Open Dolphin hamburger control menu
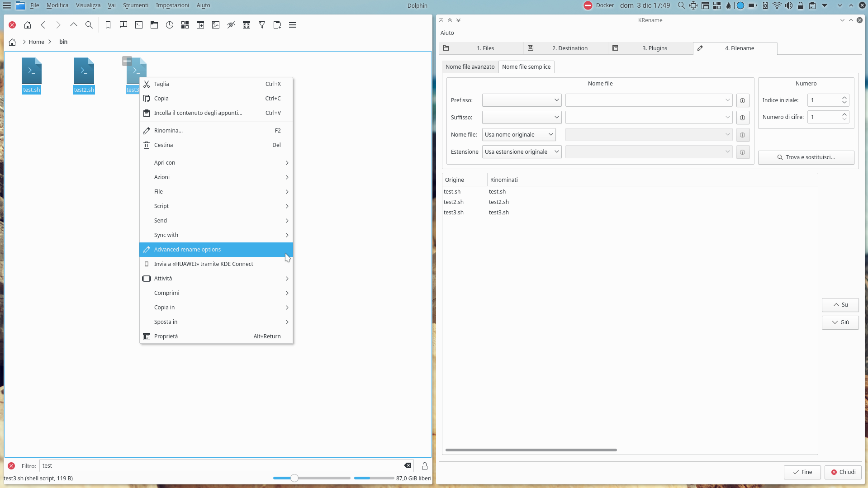The height and width of the screenshot is (488, 868). (x=293, y=25)
